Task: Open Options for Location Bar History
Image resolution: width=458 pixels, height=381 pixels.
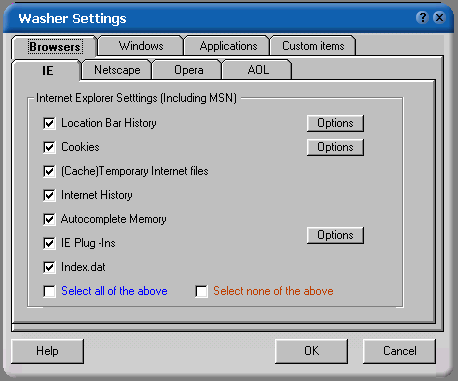Action: 335,123
